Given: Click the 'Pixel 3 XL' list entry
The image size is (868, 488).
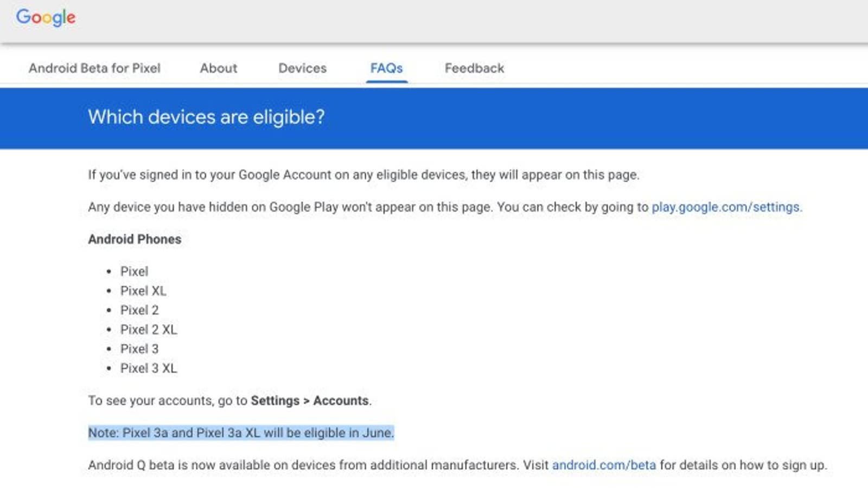Looking at the screenshot, I should [149, 369].
